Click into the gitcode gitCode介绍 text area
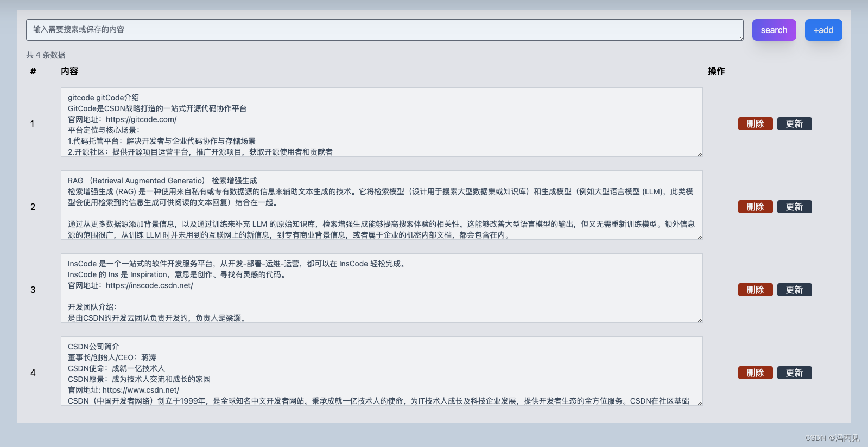868x447 pixels. (x=382, y=122)
